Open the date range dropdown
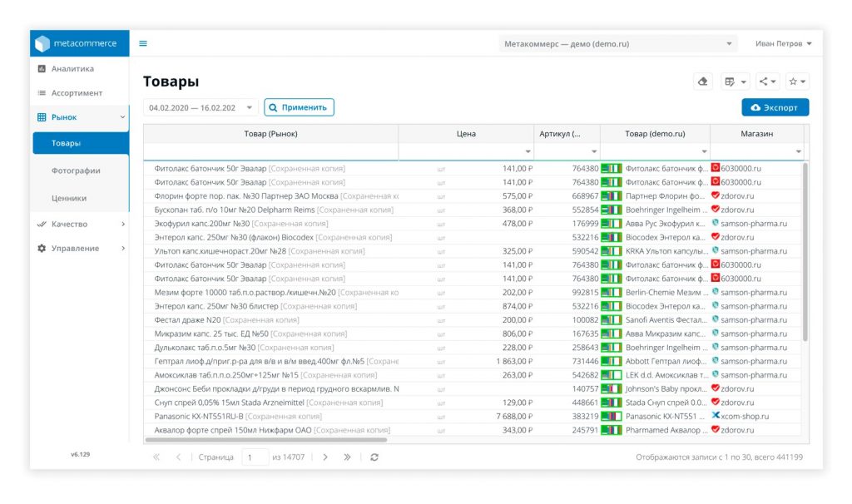 click(201, 107)
